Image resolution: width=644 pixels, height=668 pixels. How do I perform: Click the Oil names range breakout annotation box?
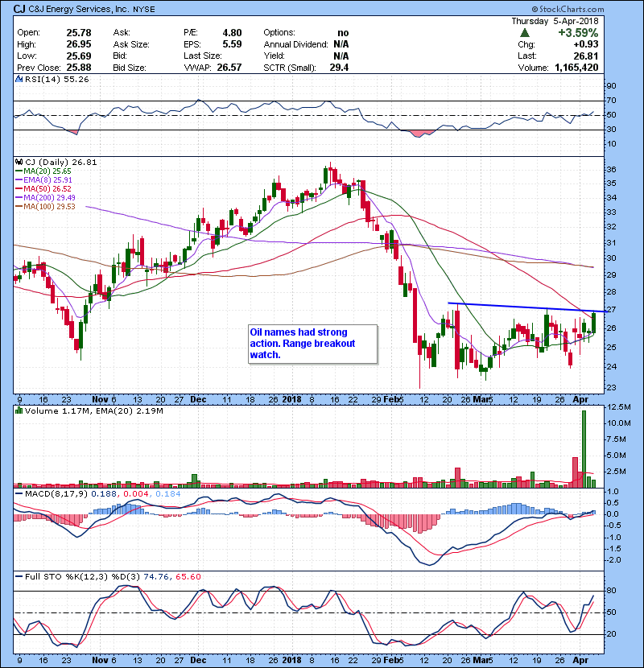tap(313, 344)
